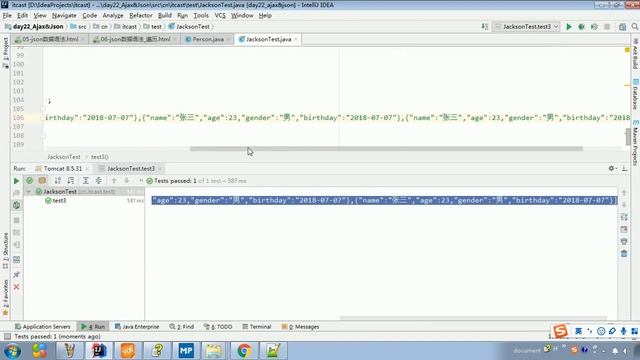Click Search Everywhere magnifier icon
Screen dimensions: 640x360
635,27
